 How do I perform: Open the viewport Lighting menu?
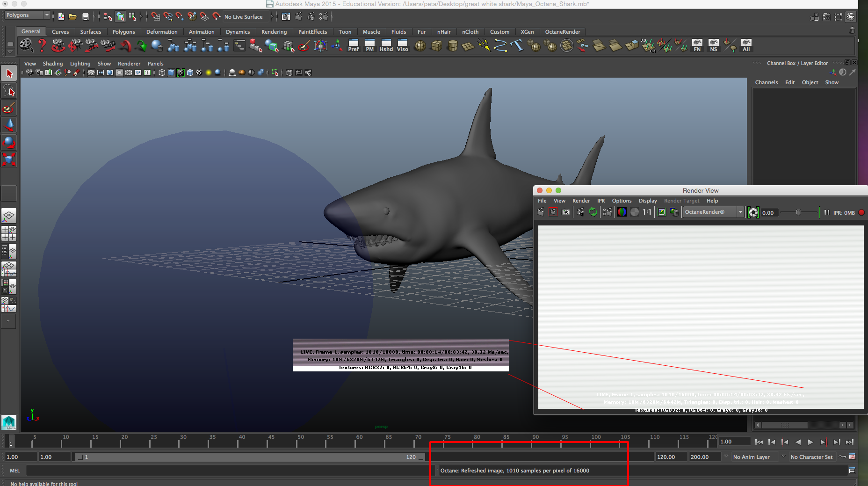[80, 64]
